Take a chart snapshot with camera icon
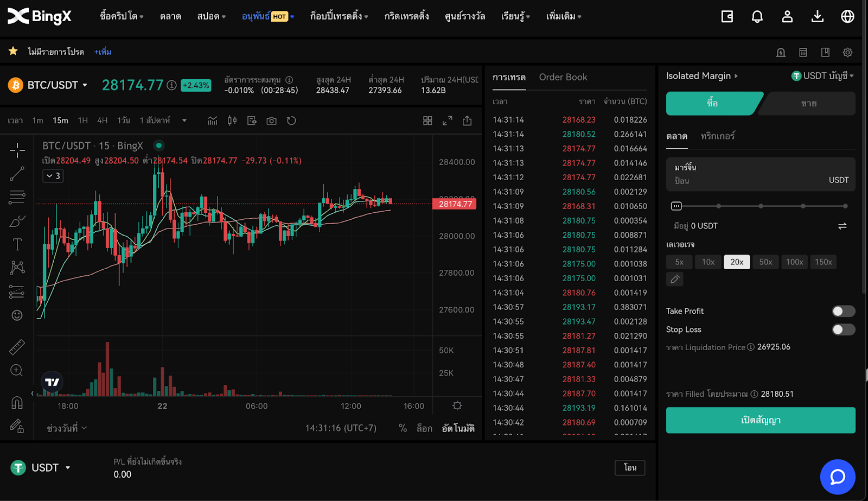This screenshot has width=868, height=501. tap(271, 121)
